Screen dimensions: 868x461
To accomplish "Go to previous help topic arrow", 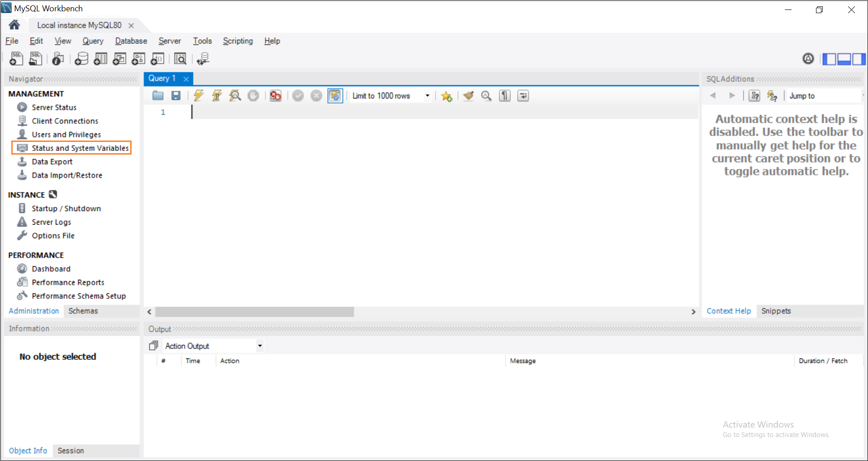I will [x=713, y=96].
